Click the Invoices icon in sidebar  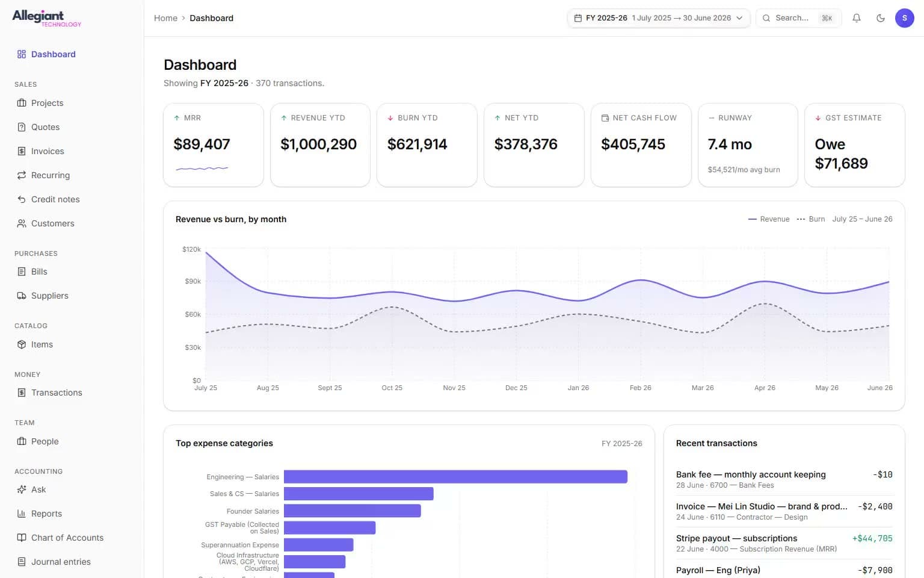click(22, 151)
